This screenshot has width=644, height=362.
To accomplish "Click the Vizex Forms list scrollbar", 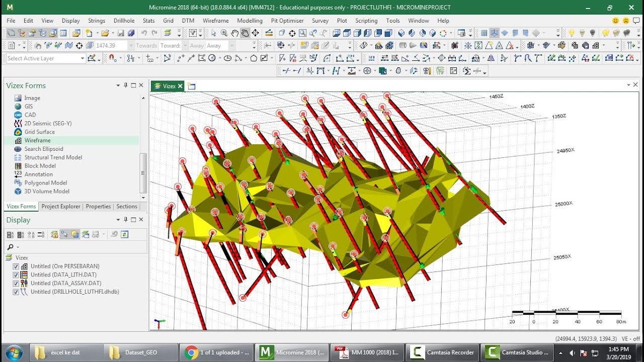I will (143, 173).
